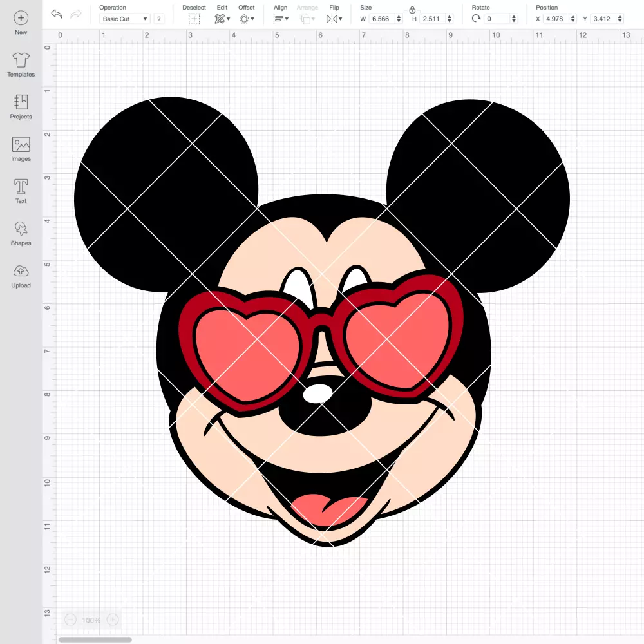Image resolution: width=644 pixels, height=644 pixels.
Task: Click the Y position stepper arrows
Action: [620, 19]
